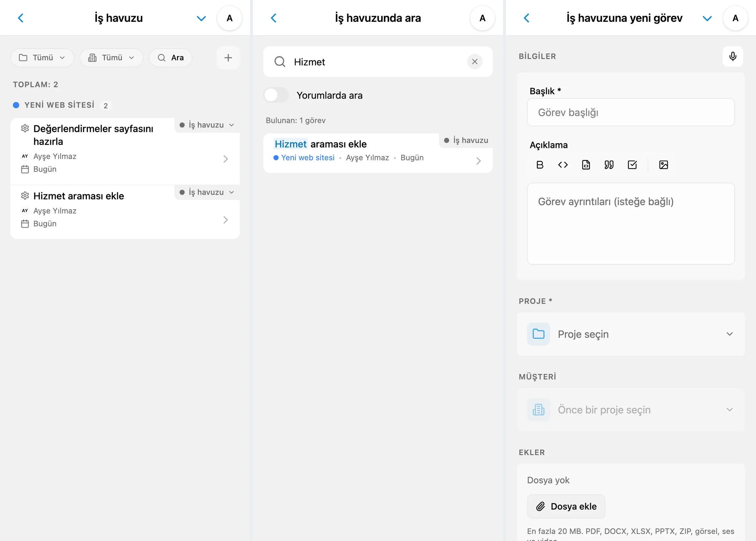Apply bold formatting in Açıklama

click(539, 165)
